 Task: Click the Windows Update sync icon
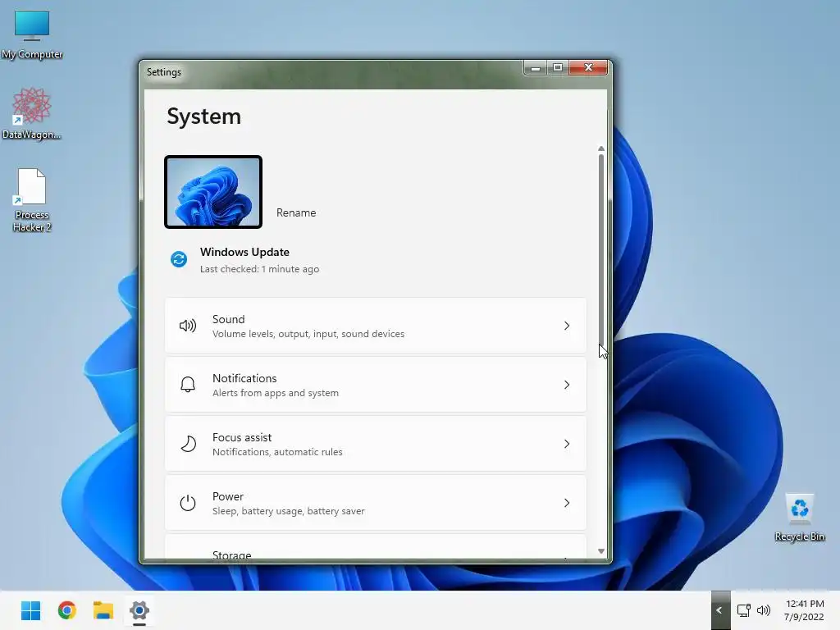[179, 259]
